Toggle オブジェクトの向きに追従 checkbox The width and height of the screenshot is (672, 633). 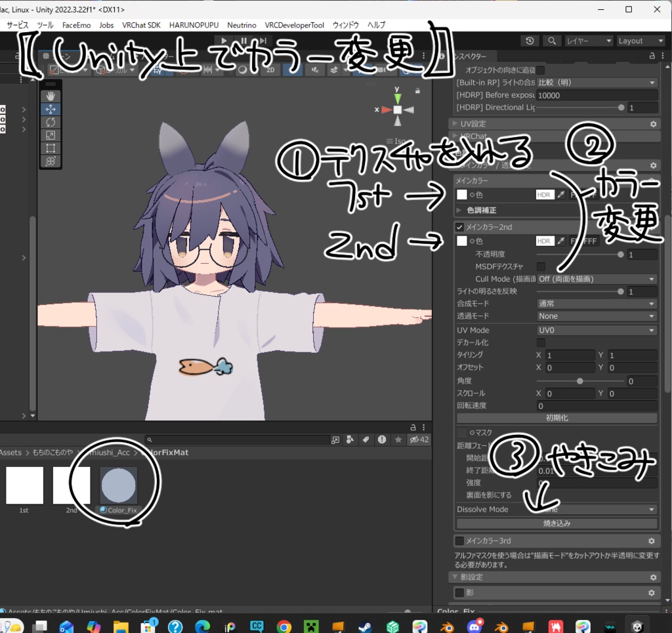point(541,70)
